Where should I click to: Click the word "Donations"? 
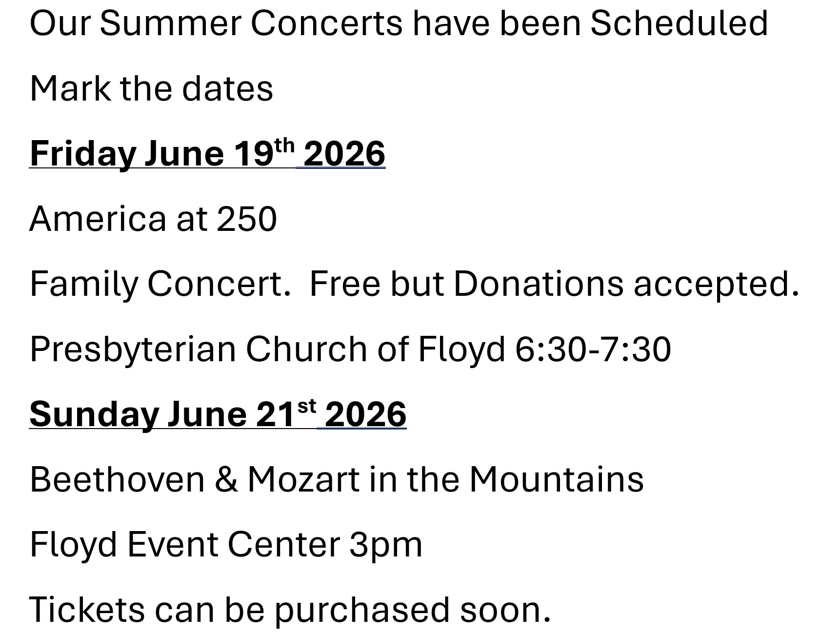coord(539,284)
